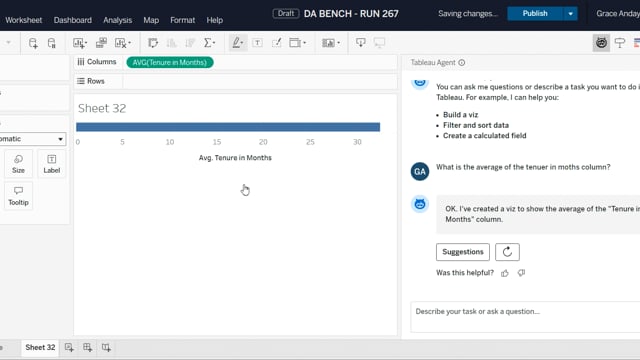Click the Sort Descending toolbar icon
The height and width of the screenshot is (360, 640).
coord(190,43)
